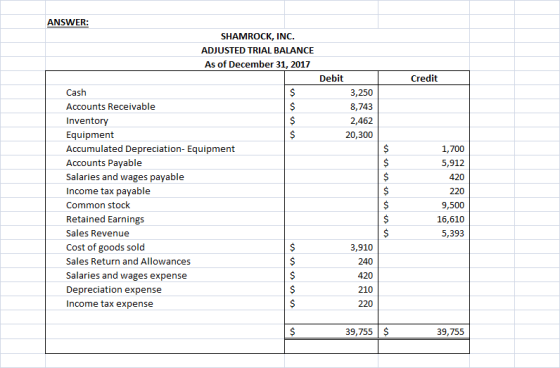Select the debit value 8,743

coord(361,107)
